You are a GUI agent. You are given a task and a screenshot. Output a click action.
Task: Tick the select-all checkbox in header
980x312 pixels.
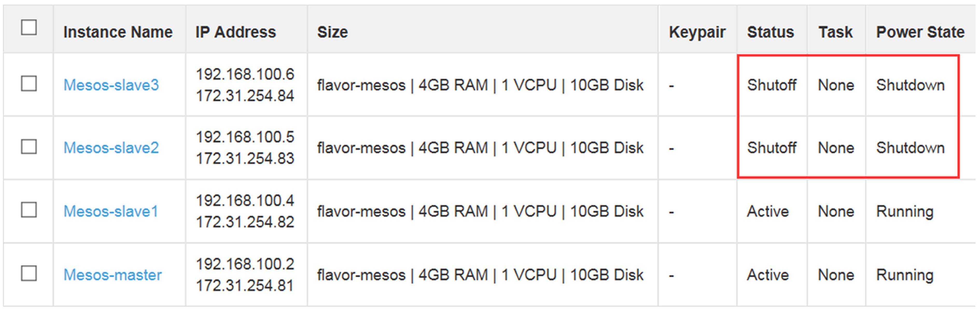coord(29,28)
